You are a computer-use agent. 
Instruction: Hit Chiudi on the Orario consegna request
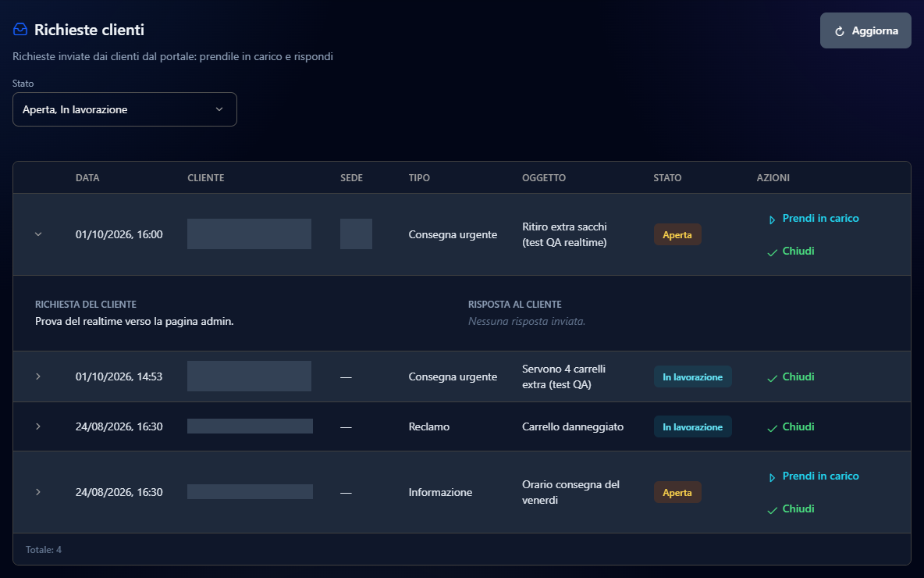coord(791,509)
